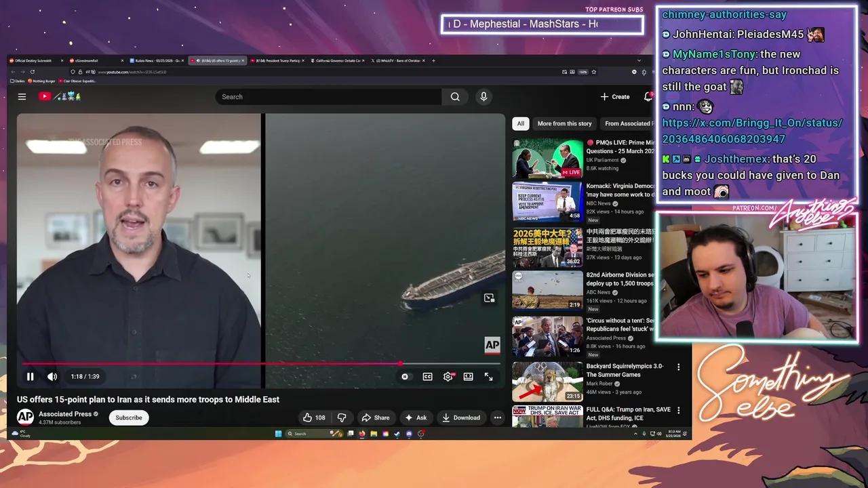
Task: Go to YouTube home via logo
Action: click(60, 97)
